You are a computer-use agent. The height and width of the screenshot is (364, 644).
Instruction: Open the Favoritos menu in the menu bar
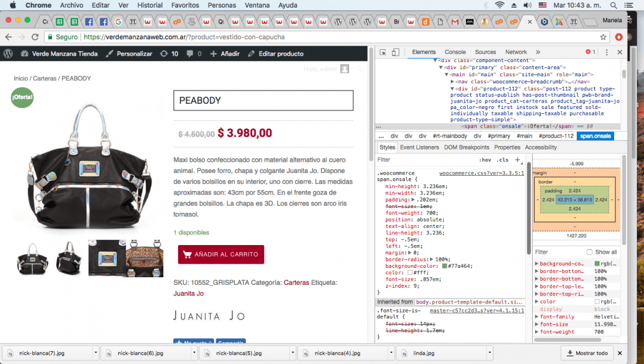(x=185, y=5)
